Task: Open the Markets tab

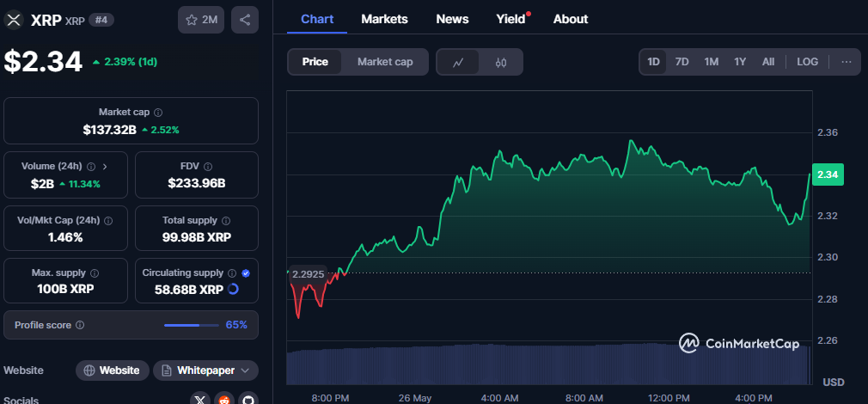Action: (x=385, y=19)
